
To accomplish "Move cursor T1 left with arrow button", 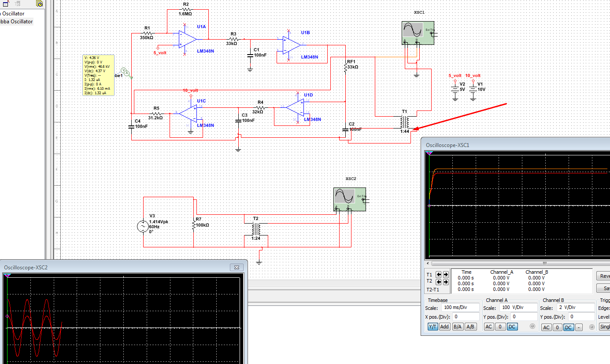I will [439, 275].
